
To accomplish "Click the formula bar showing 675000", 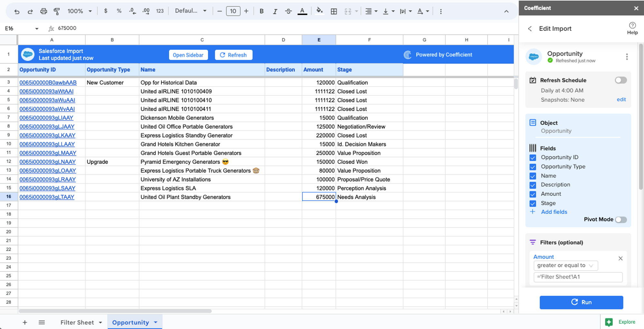I will click(x=283, y=28).
